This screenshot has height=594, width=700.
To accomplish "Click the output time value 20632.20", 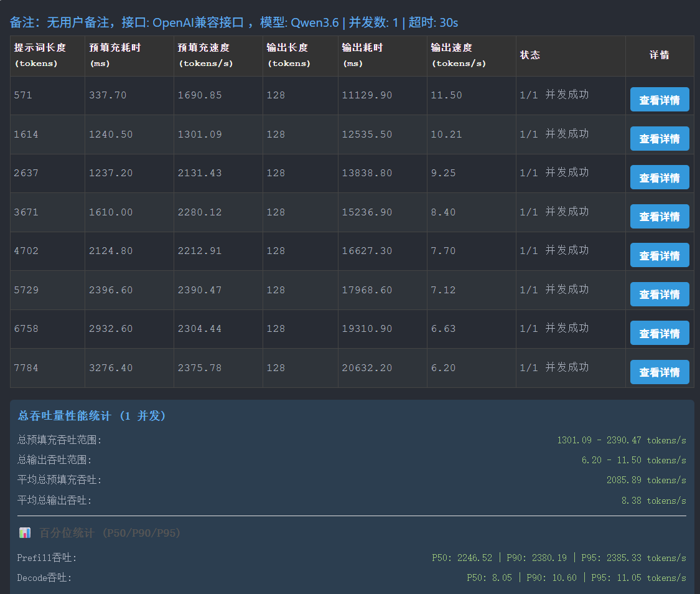I will [x=367, y=367].
